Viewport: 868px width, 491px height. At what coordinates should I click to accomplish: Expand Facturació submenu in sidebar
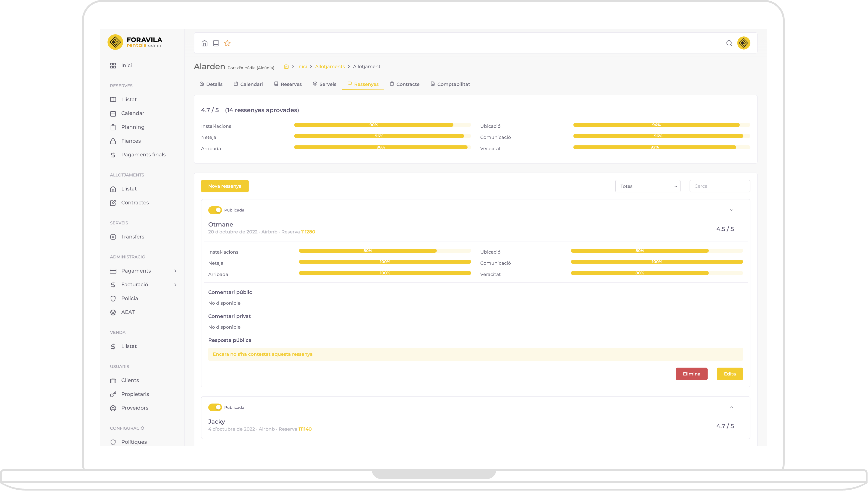coord(144,285)
